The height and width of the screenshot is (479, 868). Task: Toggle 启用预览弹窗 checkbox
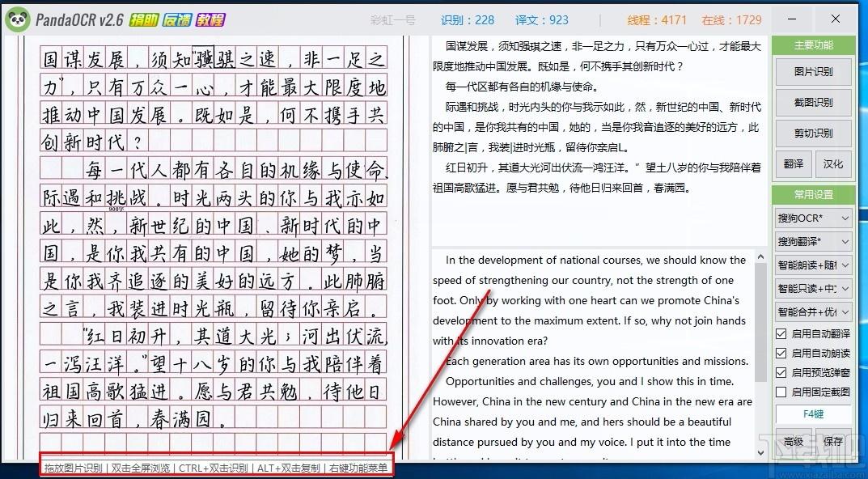point(781,373)
